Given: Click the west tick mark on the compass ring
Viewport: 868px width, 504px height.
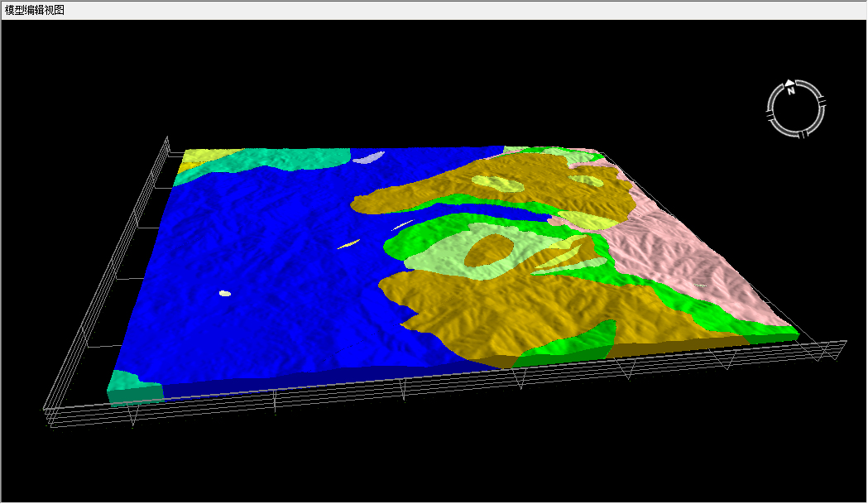Looking at the screenshot, I should [x=771, y=117].
